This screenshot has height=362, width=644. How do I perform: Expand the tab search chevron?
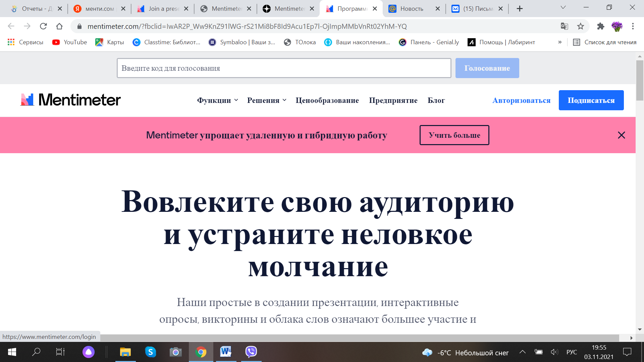click(x=563, y=7)
